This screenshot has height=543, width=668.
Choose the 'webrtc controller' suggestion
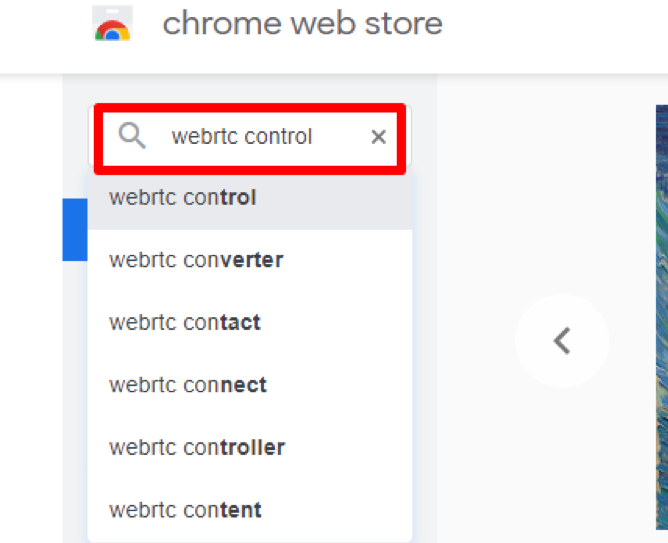click(250, 447)
